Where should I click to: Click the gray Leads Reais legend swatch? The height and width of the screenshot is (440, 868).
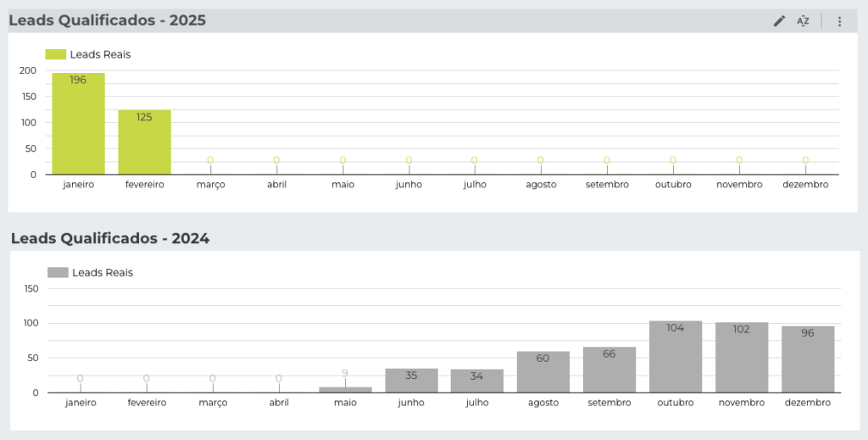point(58,273)
